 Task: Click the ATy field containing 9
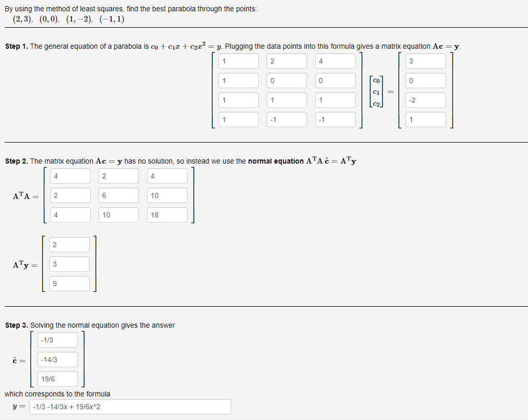(x=69, y=283)
